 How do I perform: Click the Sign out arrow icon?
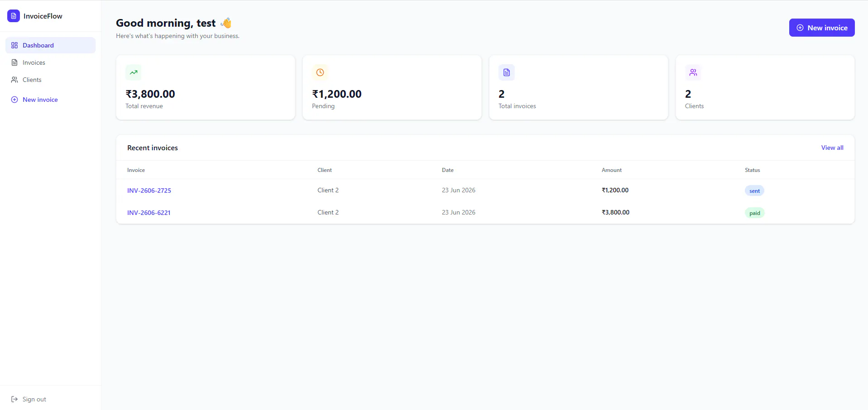point(14,399)
